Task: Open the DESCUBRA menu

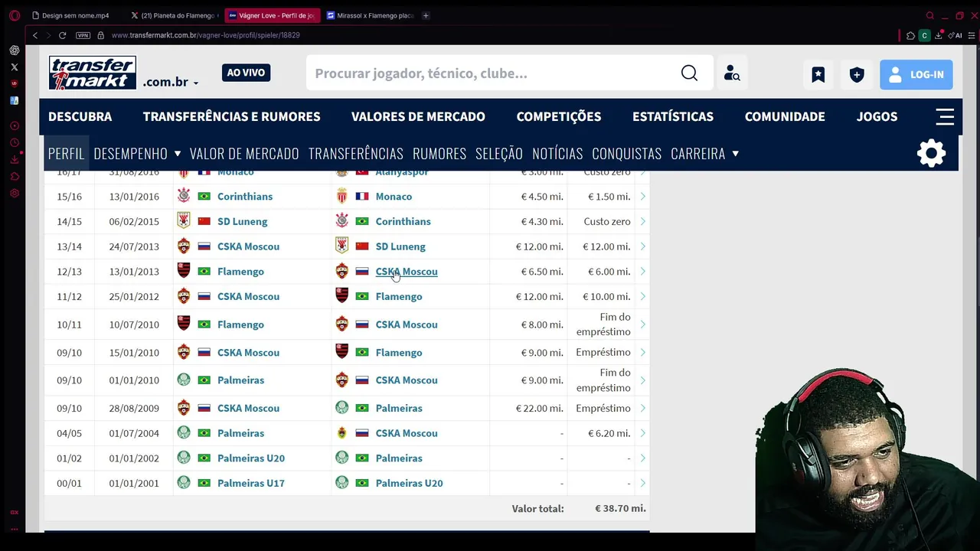Action: 80,116
